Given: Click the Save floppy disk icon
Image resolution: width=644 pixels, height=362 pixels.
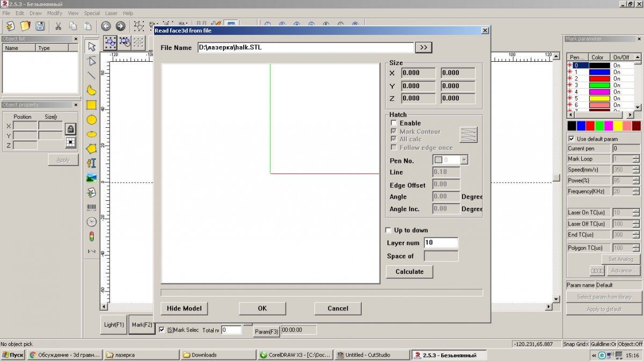Looking at the screenshot, I should [40, 26].
